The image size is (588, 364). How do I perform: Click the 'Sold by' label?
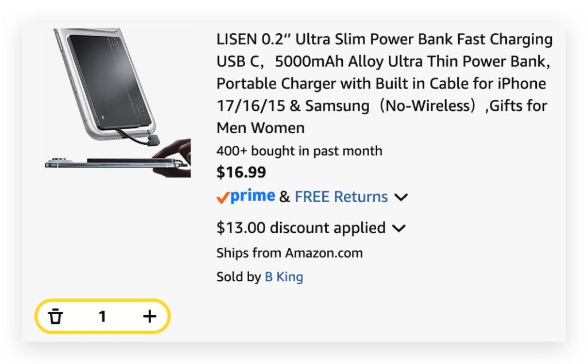(x=238, y=277)
